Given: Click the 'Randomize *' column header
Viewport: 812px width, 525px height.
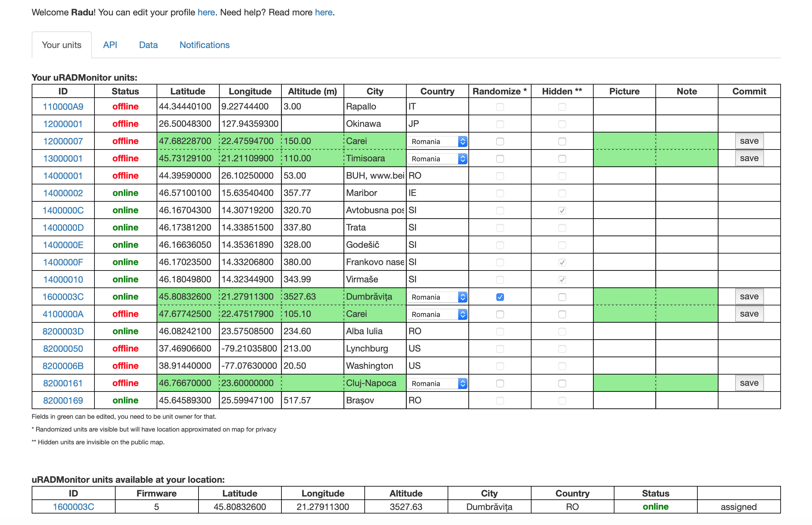Looking at the screenshot, I should pyautogui.click(x=500, y=91).
